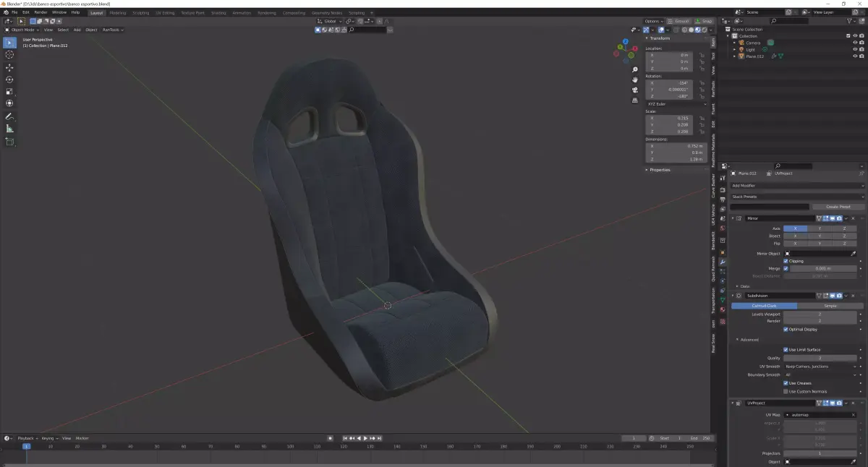Open the Object Mode dropdown
Viewport: 868px width, 467px height.
tap(22, 30)
